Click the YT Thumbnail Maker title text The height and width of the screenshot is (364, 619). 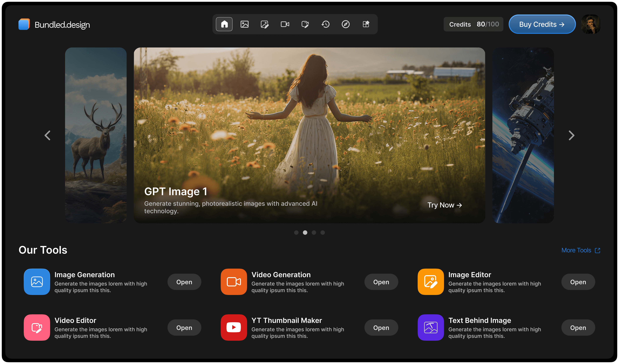click(286, 320)
